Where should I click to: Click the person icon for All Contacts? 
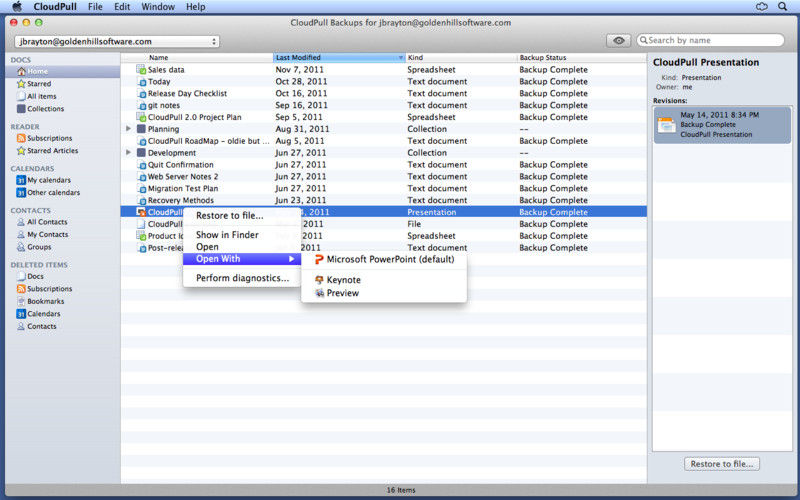pyautogui.click(x=21, y=222)
